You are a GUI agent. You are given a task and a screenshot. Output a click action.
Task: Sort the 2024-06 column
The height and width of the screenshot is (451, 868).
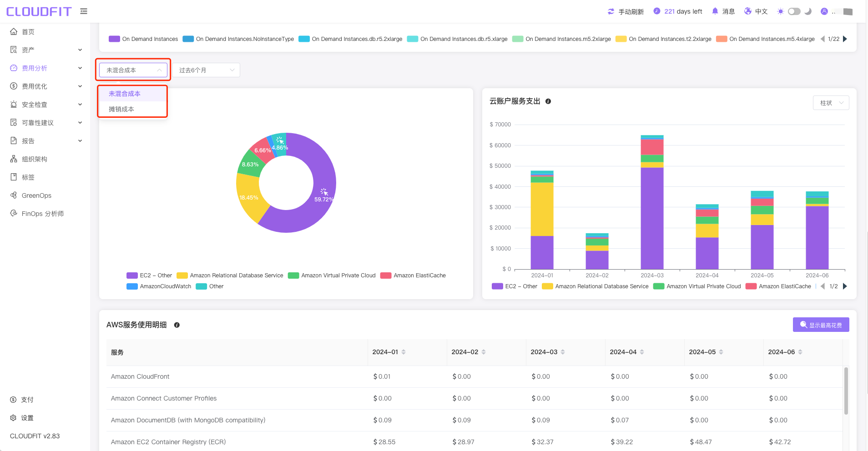(x=800, y=352)
